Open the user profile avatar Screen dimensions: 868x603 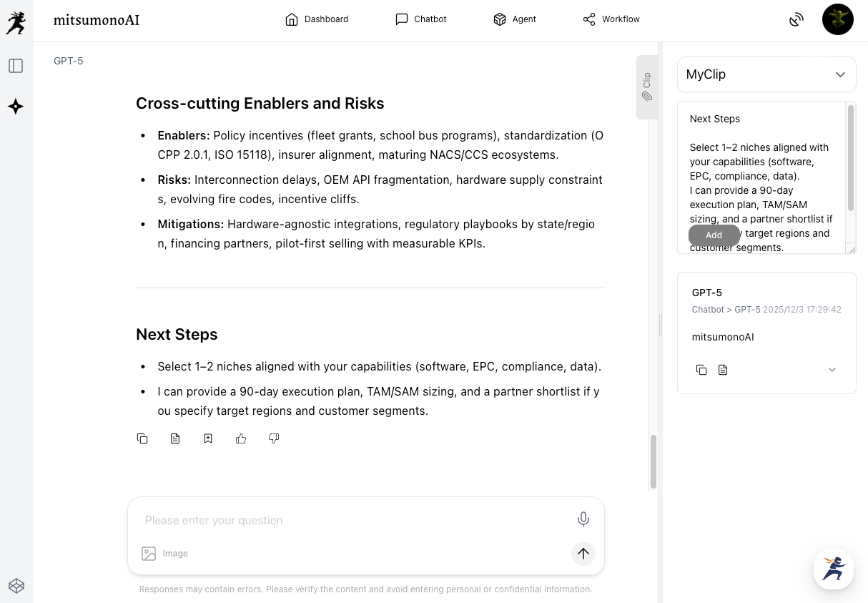pyautogui.click(x=838, y=19)
